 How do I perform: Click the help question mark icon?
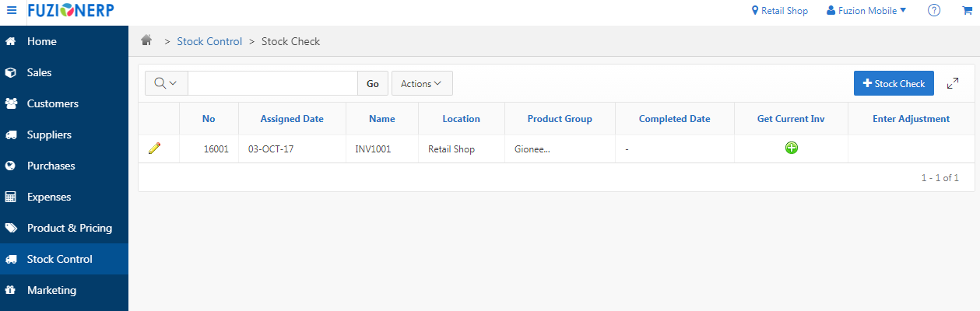(934, 11)
